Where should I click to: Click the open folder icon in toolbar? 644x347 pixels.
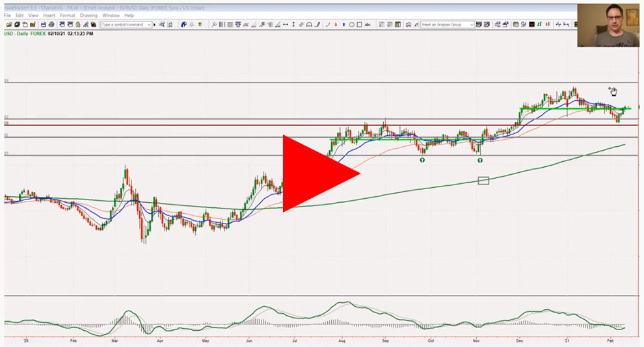(9, 25)
